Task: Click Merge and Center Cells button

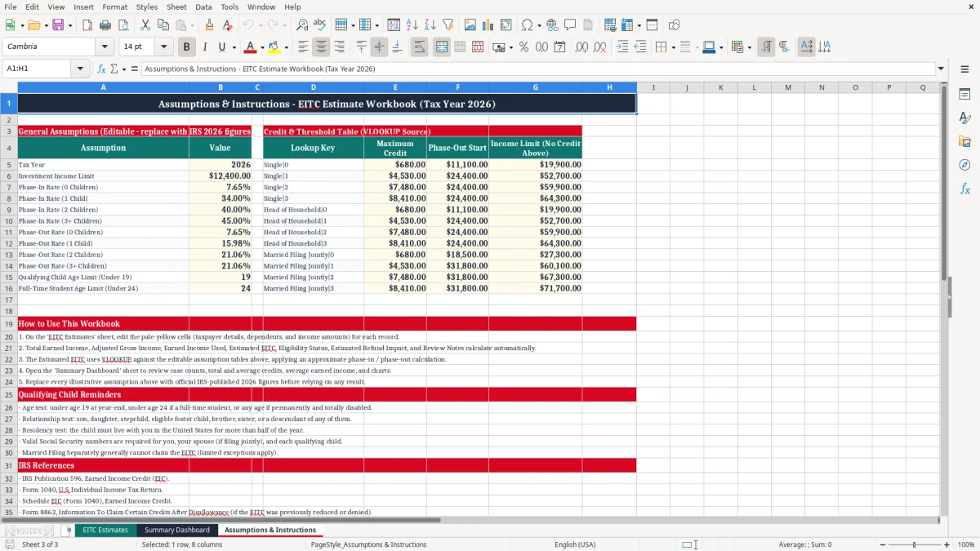Action: [441, 47]
